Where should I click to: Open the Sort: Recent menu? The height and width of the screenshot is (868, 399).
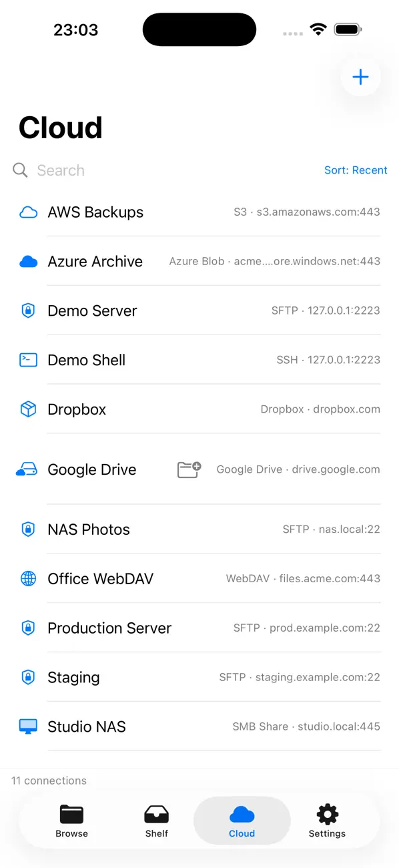point(356,170)
